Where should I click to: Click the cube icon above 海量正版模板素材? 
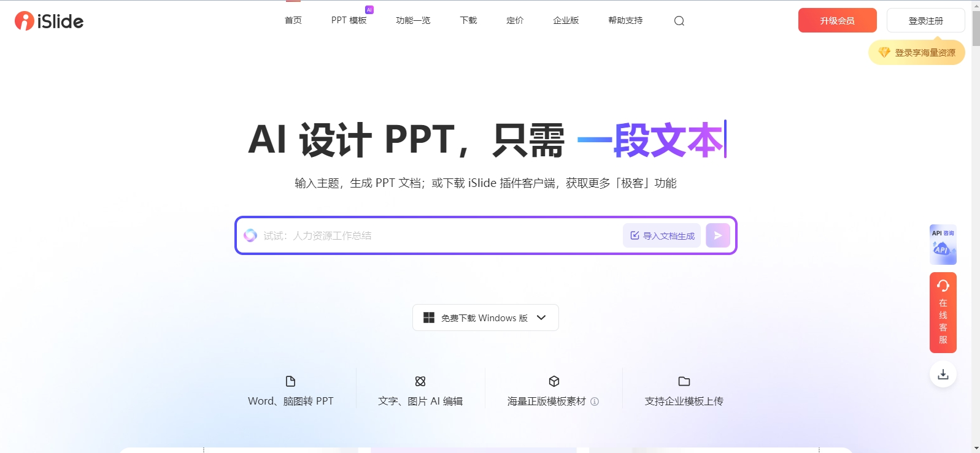[x=554, y=381]
